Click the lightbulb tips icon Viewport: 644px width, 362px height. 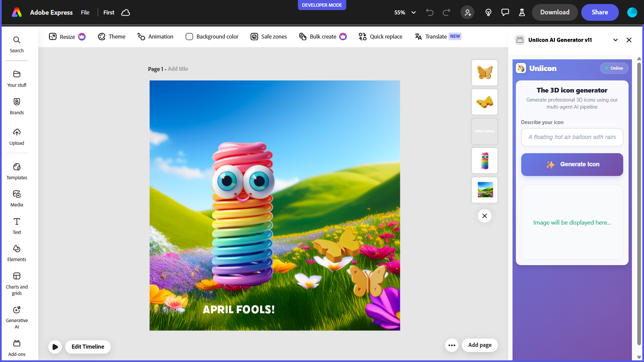coord(488,12)
